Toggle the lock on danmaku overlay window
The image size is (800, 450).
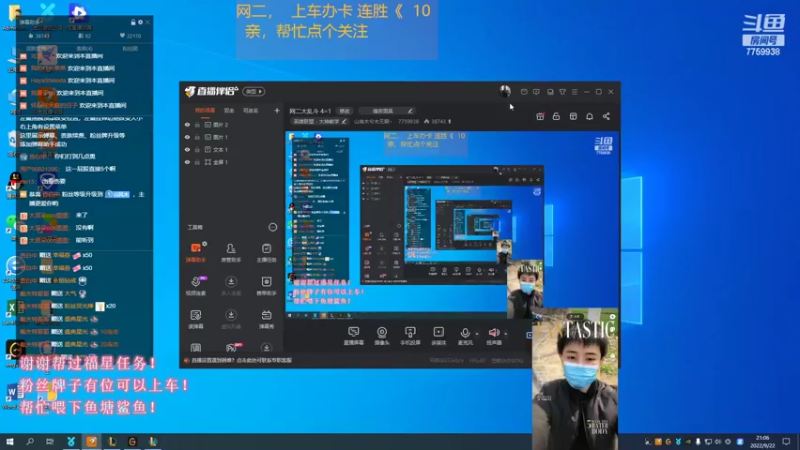point(133,22)
